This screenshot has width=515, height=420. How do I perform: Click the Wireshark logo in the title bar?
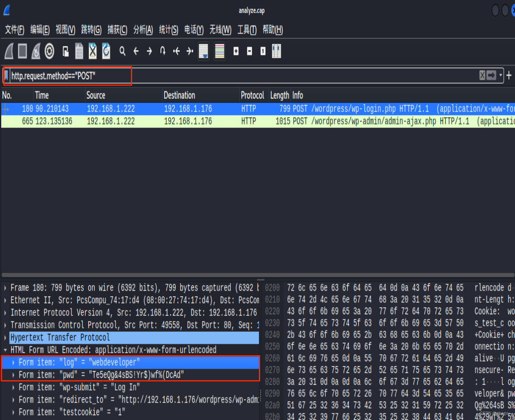click(x=7, y=10)
